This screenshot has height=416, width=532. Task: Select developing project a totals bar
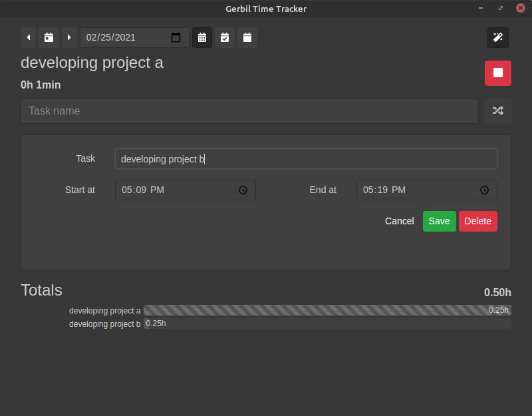coord(327,310)
